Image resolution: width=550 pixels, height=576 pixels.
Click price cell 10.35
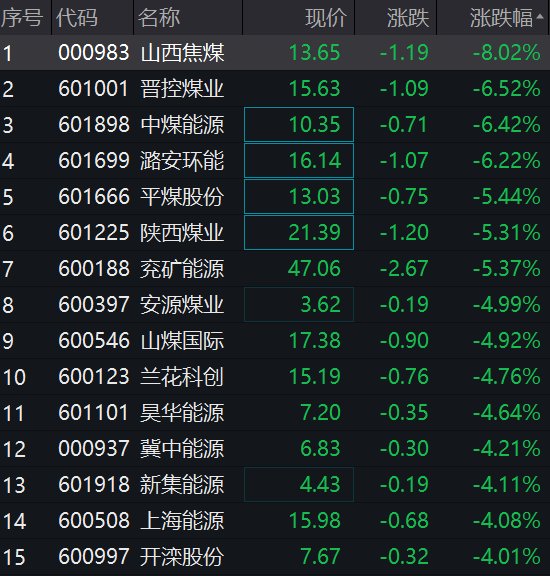pyautogui.click(x=299, y=125)
